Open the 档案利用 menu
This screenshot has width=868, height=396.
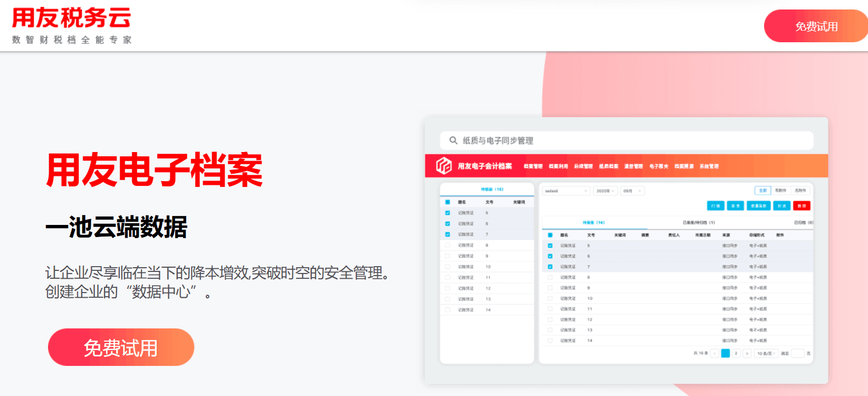tap(558, 166)
